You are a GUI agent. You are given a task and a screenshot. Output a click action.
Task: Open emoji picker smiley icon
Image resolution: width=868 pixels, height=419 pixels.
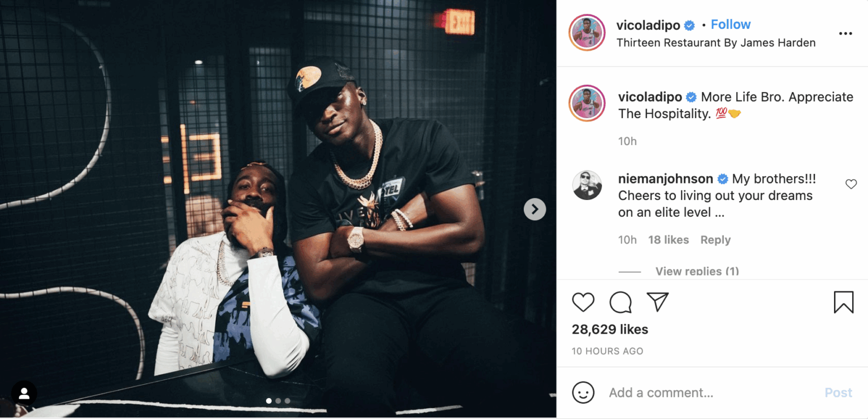point(583,392)
